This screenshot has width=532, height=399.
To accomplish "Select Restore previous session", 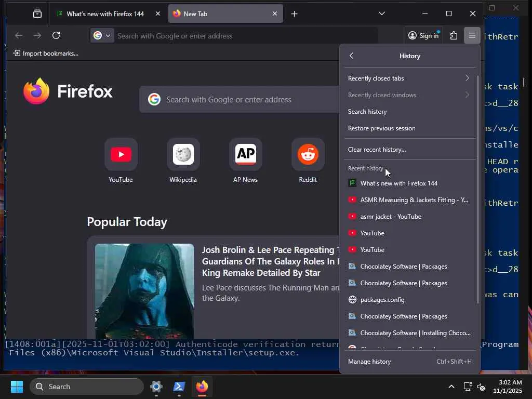I will [409, 128].
